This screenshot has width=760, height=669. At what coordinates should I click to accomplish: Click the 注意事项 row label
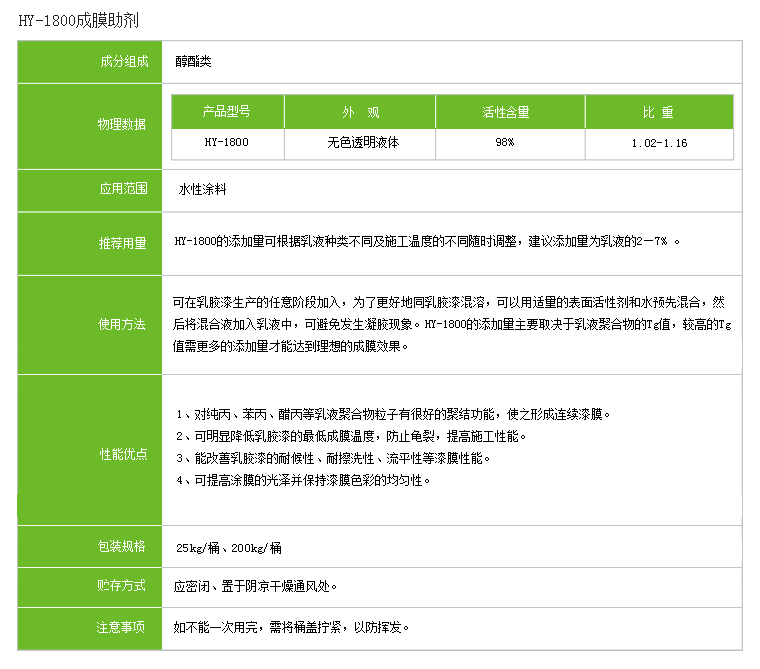pos(122,627)
